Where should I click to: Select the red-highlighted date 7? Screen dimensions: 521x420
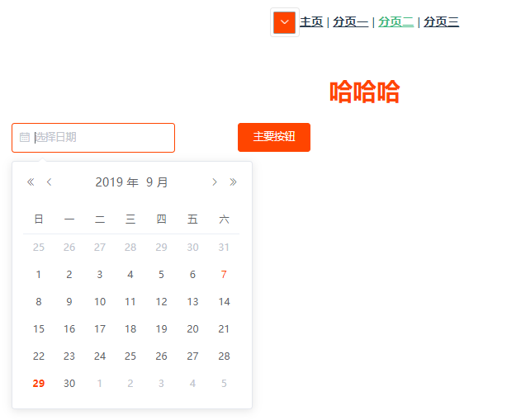224,275
